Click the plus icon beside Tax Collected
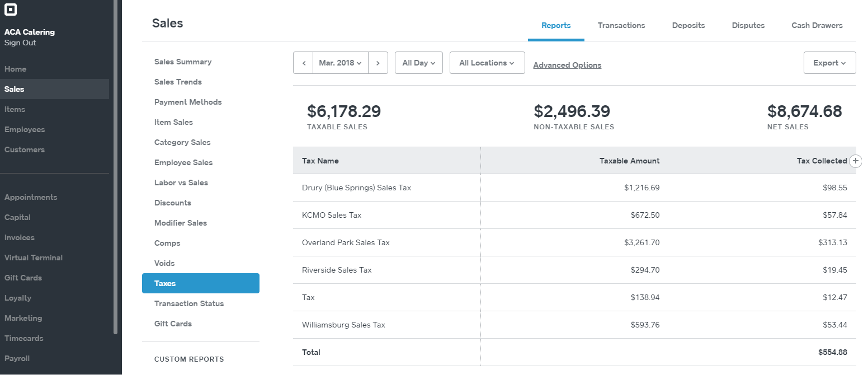Viewport: 868px width, 379px height. pos(856,161)
